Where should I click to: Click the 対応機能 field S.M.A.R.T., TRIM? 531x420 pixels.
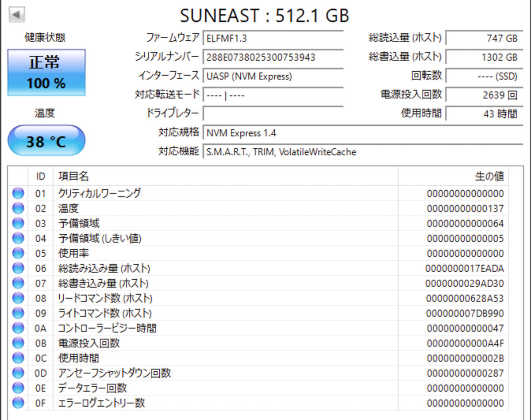pyautogui.click(x=362, y=152)
